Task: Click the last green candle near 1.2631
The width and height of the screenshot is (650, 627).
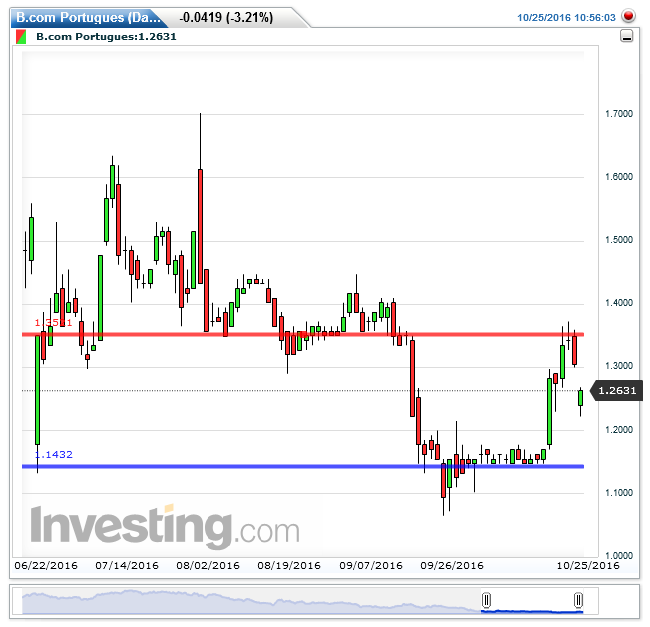Action: point(580,398)
